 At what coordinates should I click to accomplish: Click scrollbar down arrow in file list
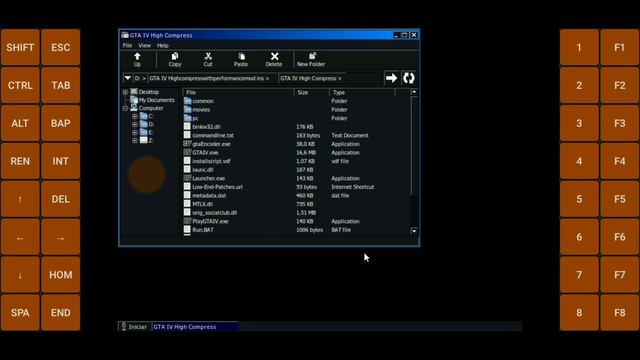coord(414,231)
